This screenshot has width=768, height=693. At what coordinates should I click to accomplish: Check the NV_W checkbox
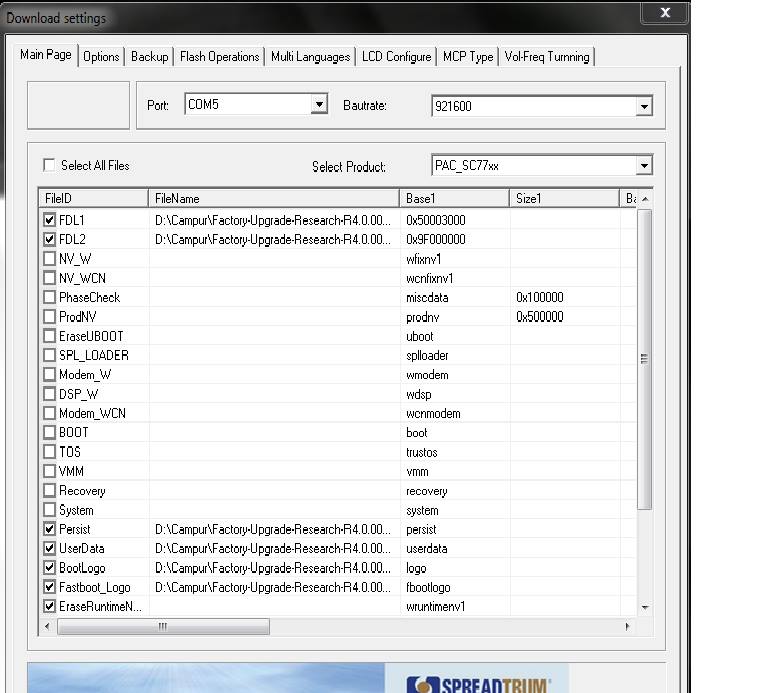click(49, 258)
